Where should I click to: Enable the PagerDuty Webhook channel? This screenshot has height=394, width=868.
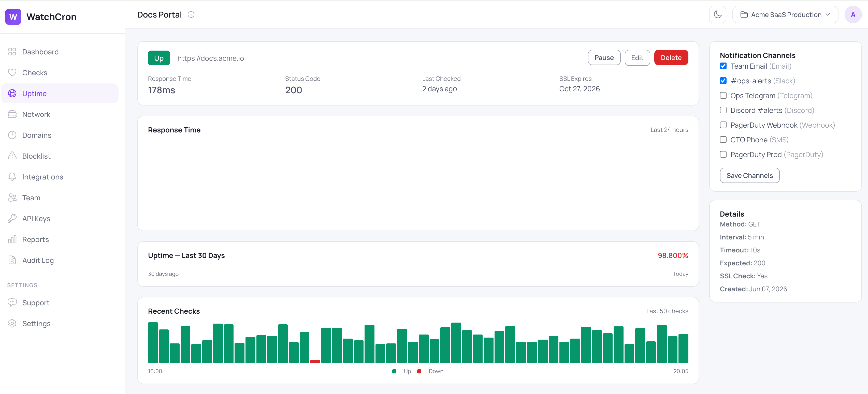pyautogui.click(x=723, y=125)
